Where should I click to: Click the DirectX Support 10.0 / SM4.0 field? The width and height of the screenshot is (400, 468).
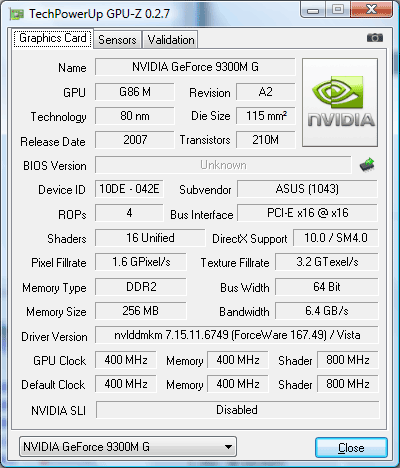coord(336,238)
